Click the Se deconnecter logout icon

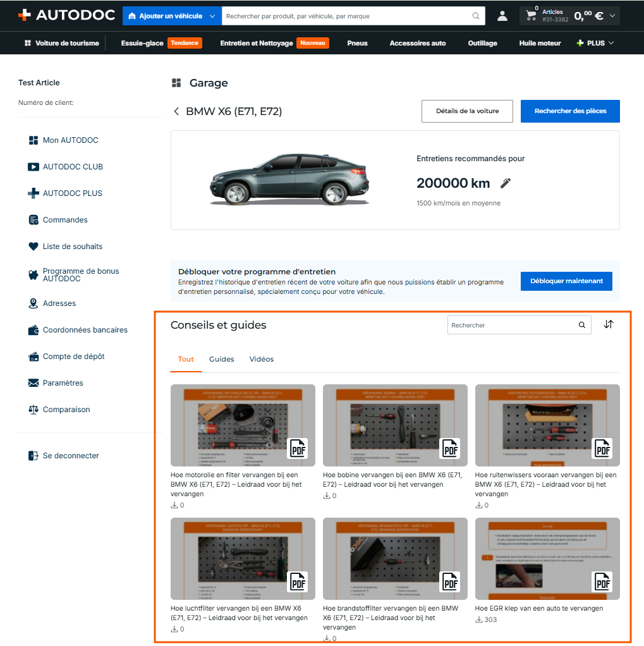(33, 456)
